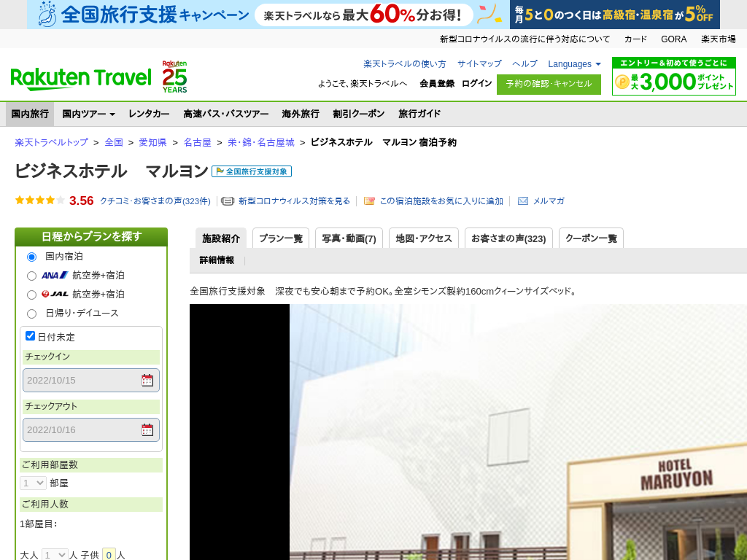The width and height of the screenshot is (747, 560).
Task: Select 日帰り・デイユース radio button
Action: click(31, 314)
